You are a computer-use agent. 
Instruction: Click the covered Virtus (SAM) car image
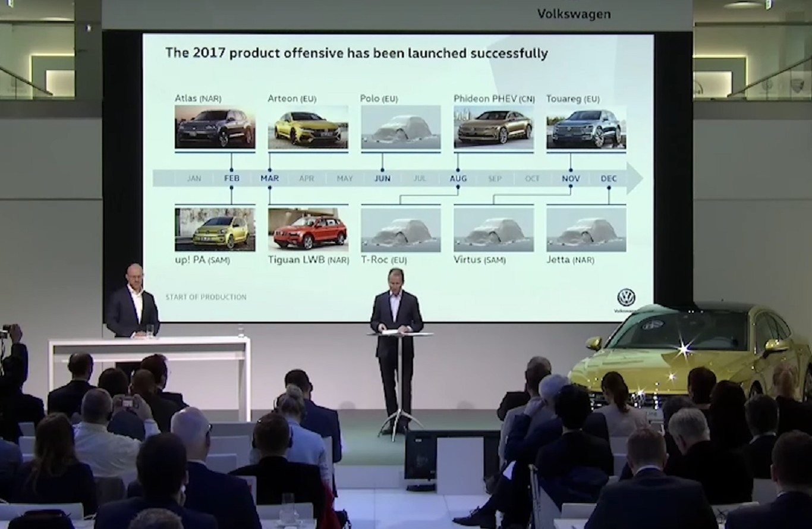[x=493, y=229]
